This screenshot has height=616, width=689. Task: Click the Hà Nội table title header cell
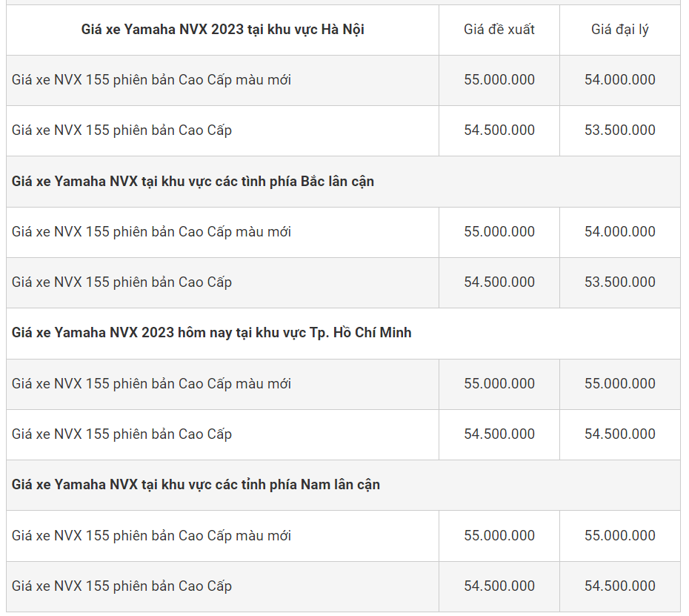pos(222,30)
